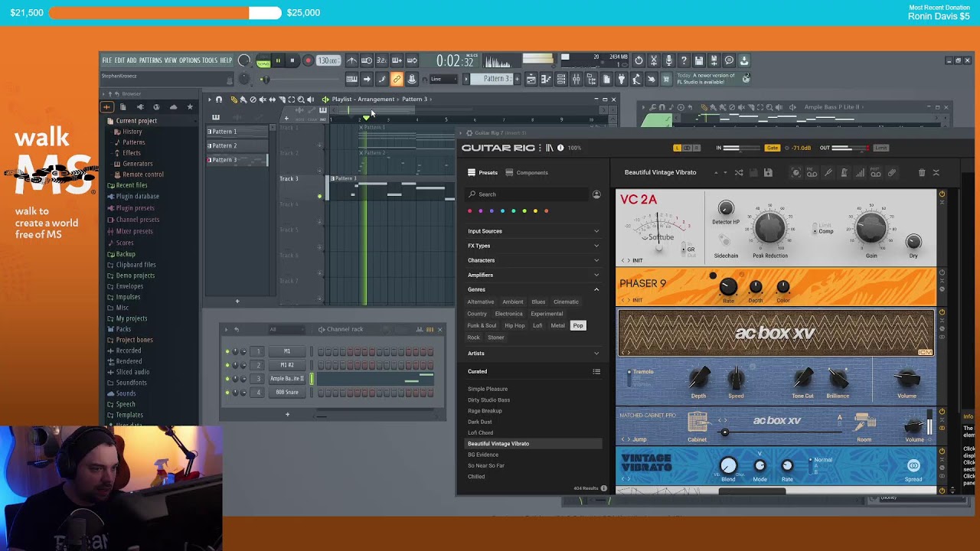
Task: Toggle power of the AC Box XV amp
Action: point(942,312)
